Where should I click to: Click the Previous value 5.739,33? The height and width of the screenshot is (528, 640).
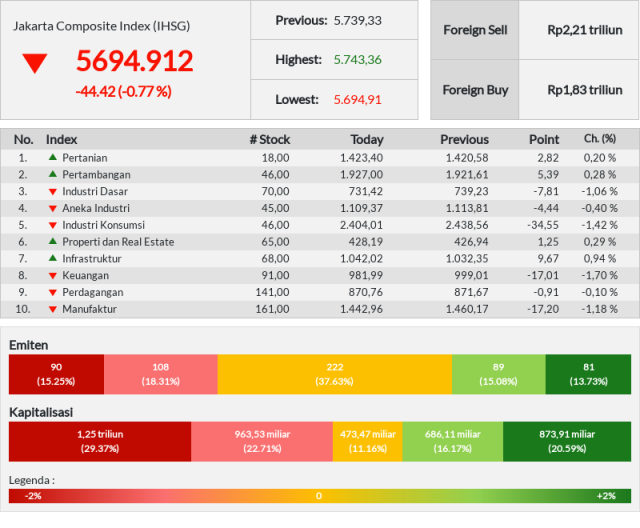pos(358,20)
